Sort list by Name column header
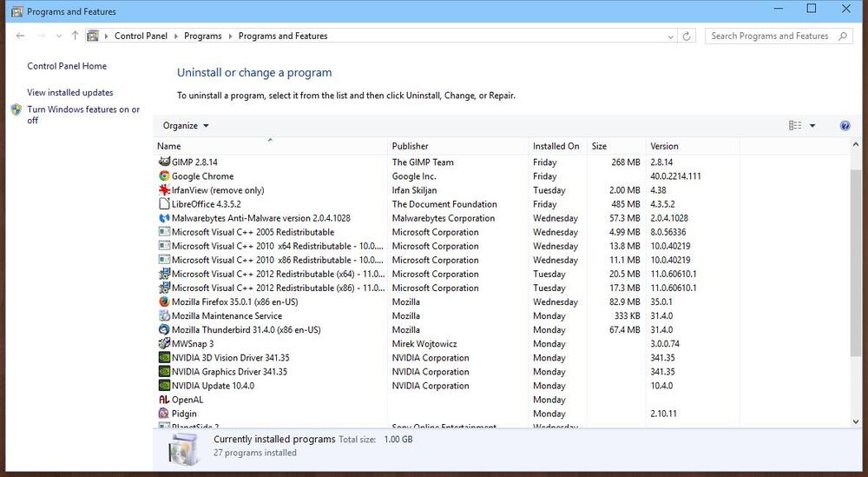The image size is (868, 477). point(271,146)
